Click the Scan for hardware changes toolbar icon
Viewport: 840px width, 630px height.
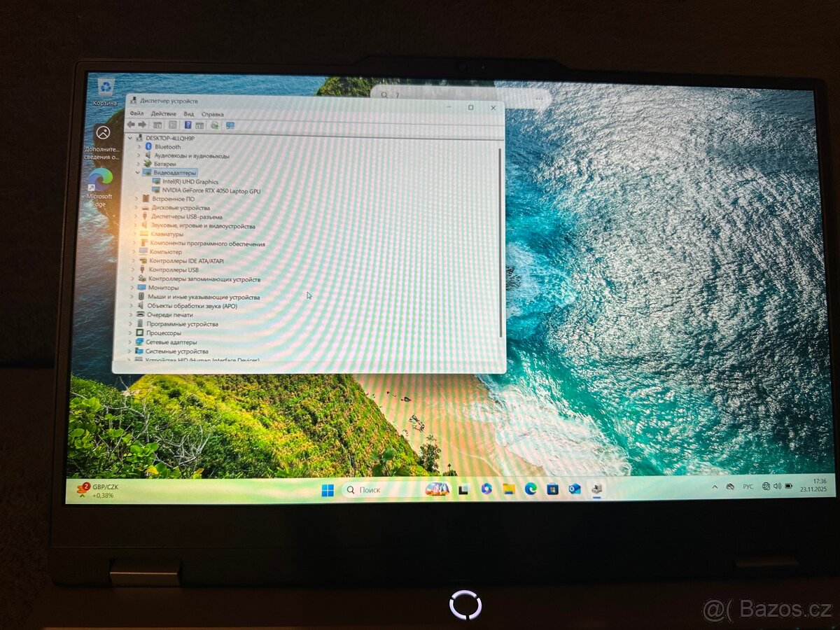(214, 125)
